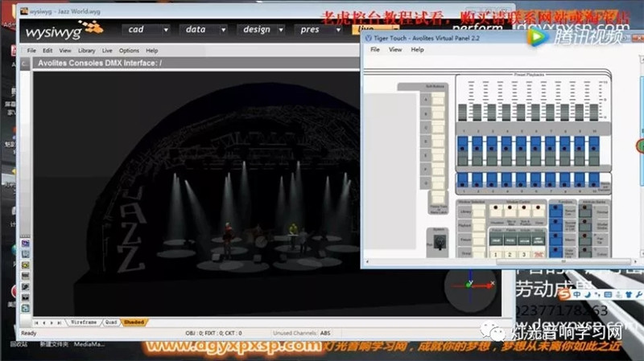Image resolution: width=644 pixels, height=361 pixels.
Task: Open the pres mode dropdown arrow
Action: pos(338,30)
